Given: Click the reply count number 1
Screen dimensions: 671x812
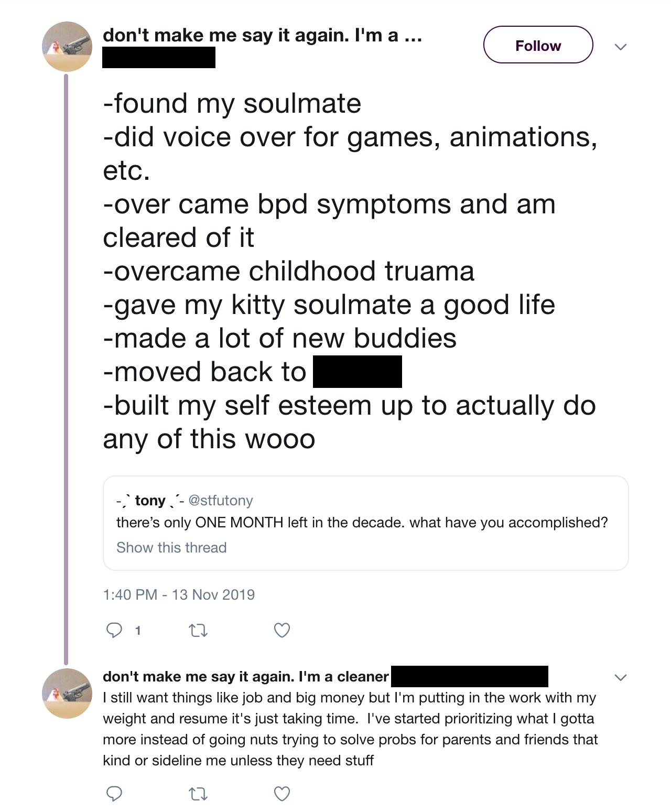Looking at the screenshot, I should click(138, 630).
